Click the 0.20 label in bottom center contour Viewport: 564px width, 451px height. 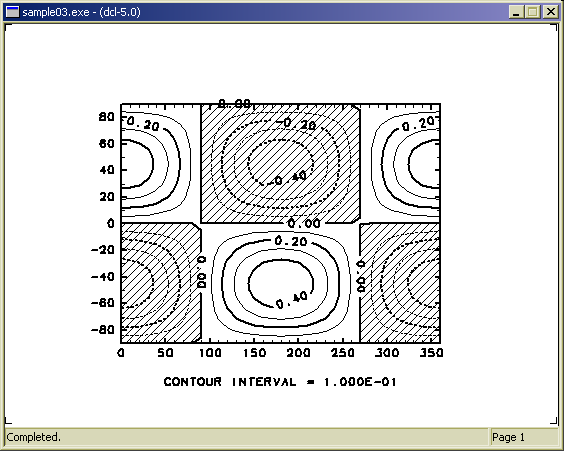pyautogui.click(x=291, y=241)
